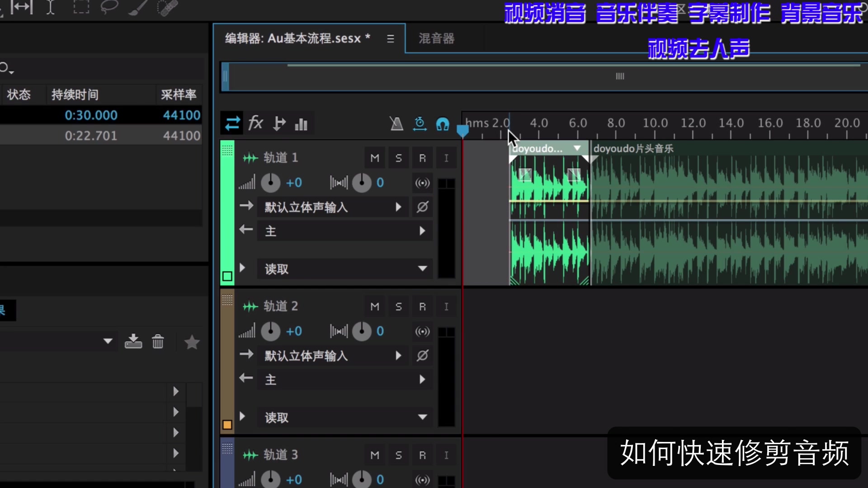This screenshot has width=868, height=488.
Task: Select the Paintbrush Selection tool
Action: (x=138, y=7)
